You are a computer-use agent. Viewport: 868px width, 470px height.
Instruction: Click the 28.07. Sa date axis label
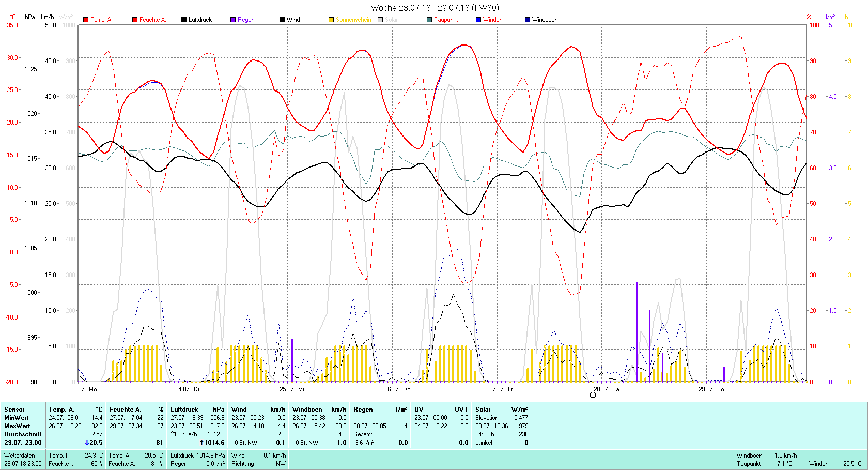coord(607,389)
